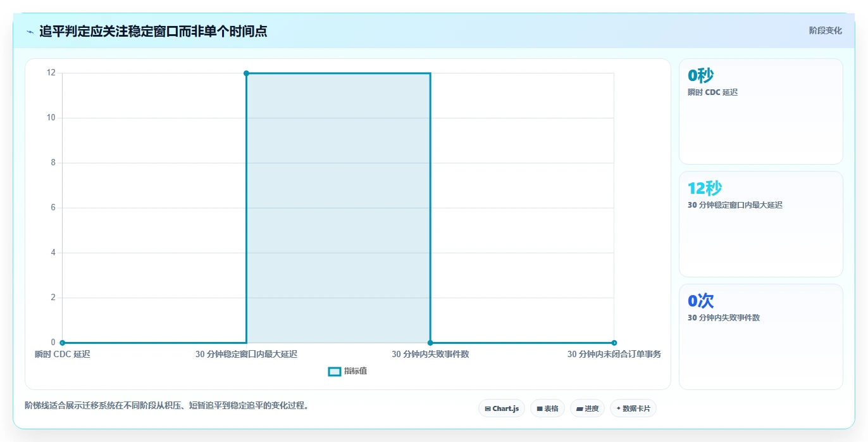Click the 阶段变化 label in header
The width and height of the screenshot is (868, 442).
tap(825, 30)
